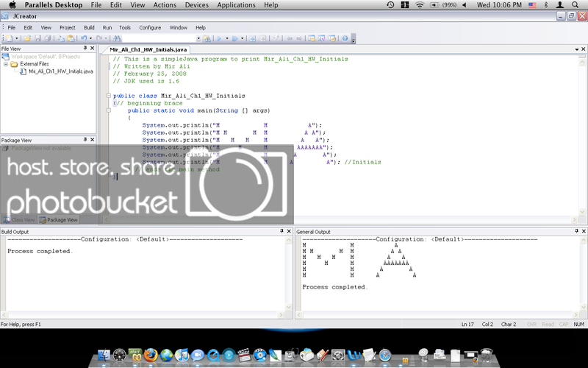Click the Build File play icon
Image resolution: width=588 pixels, height=368 pixels.
[x=219, y=38]
